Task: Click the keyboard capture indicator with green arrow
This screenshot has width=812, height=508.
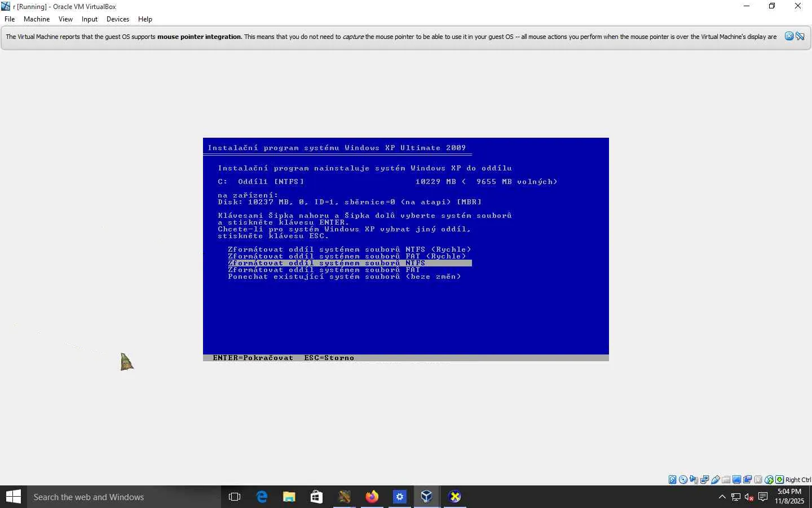Action: click(780, 480)
